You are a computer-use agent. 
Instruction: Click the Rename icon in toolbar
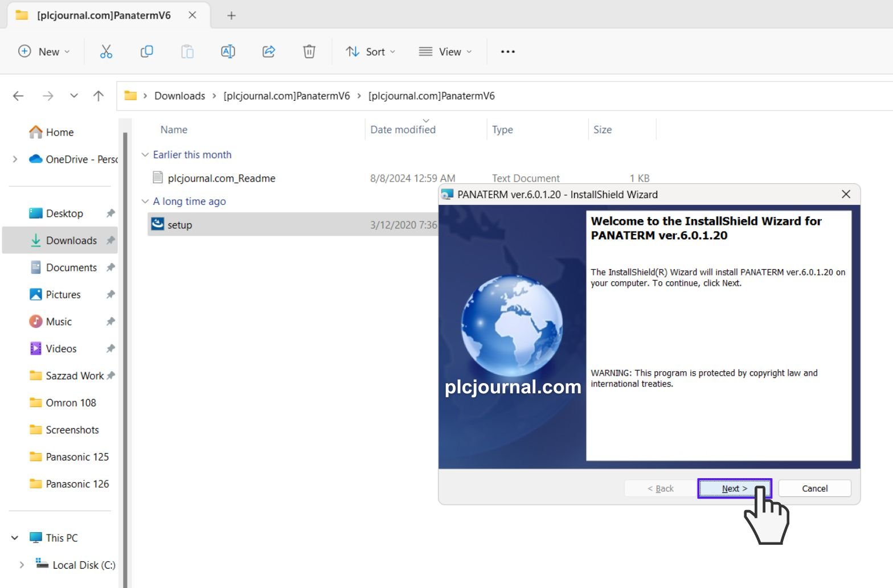point(228,52)
